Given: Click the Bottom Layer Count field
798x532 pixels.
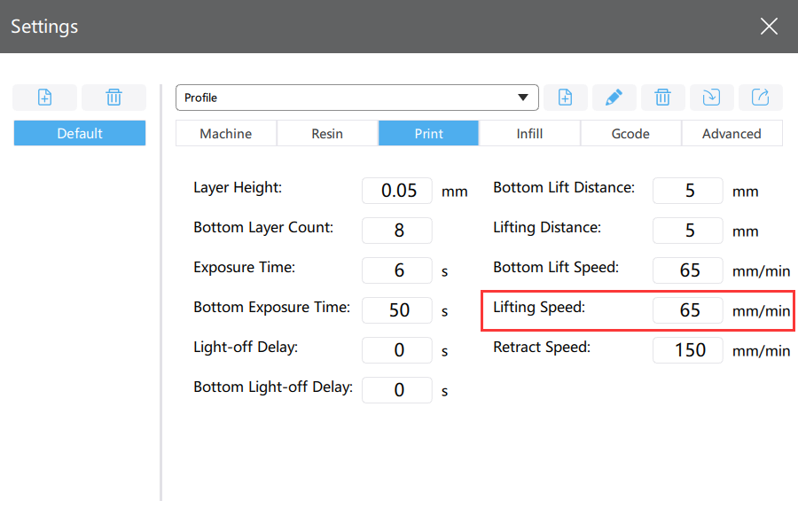Looking at the screenshot, I should tap(397, 231).
